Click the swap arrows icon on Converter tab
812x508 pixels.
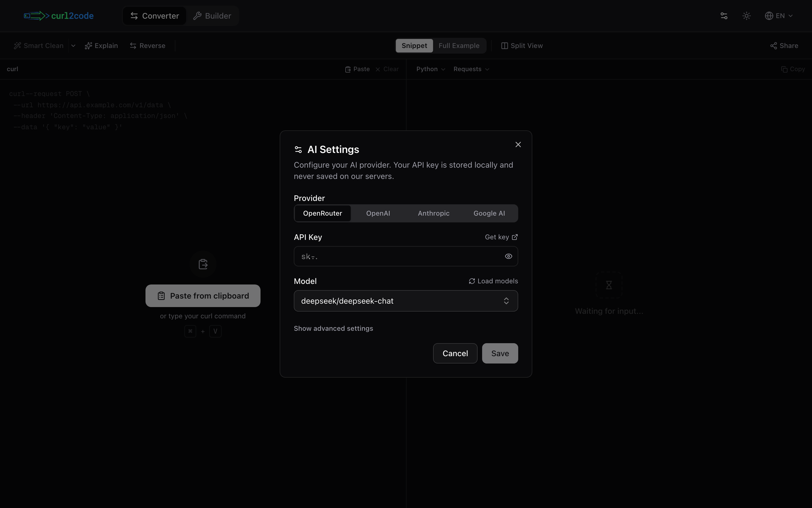pyautogui.click(x=134, y=16)
